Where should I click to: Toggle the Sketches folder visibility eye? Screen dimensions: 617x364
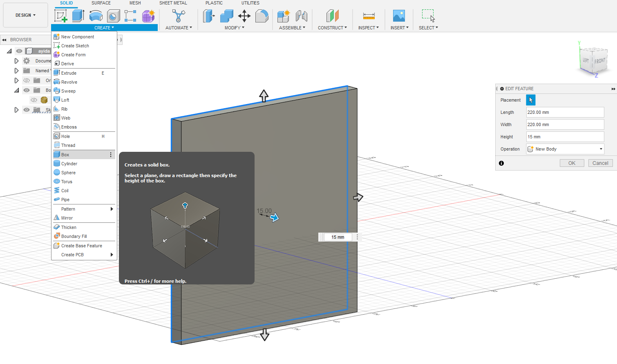coord(27,110)
